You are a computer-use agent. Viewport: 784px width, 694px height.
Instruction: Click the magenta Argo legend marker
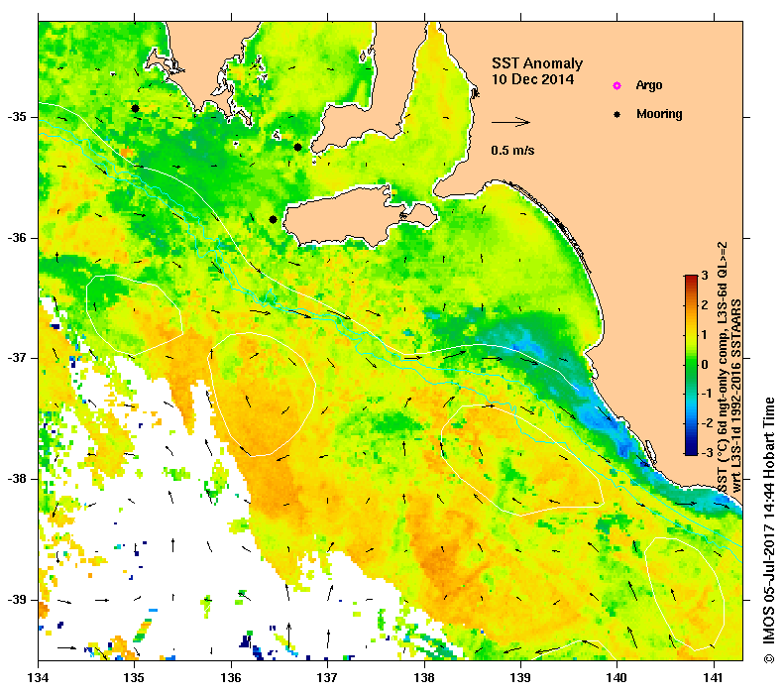click(617, 85)
